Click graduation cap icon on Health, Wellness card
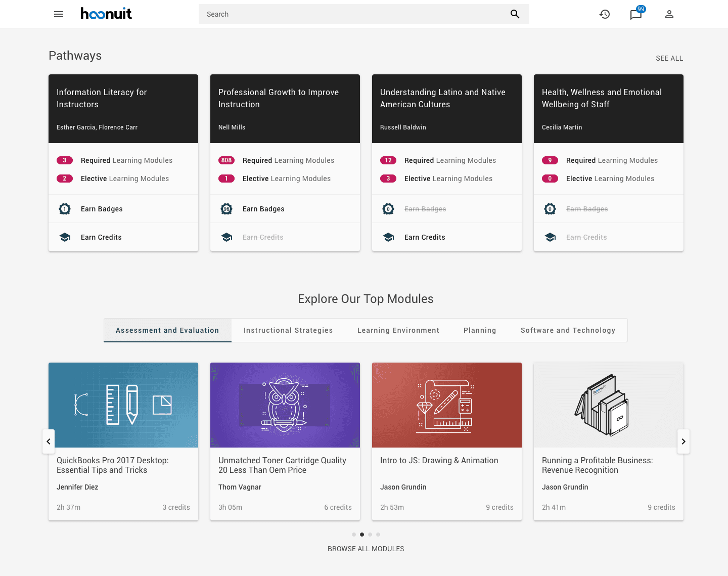728x576 pixels. point(550,237)
